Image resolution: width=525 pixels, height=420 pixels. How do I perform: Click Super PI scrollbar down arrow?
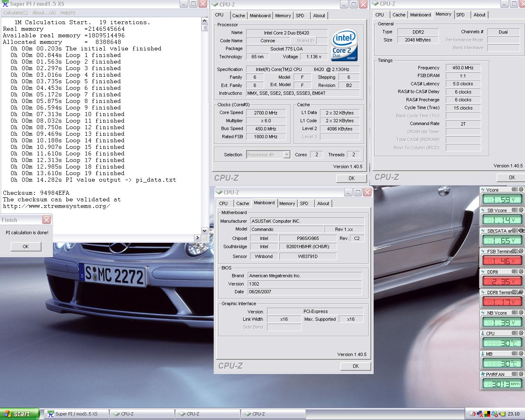point(205,231)
